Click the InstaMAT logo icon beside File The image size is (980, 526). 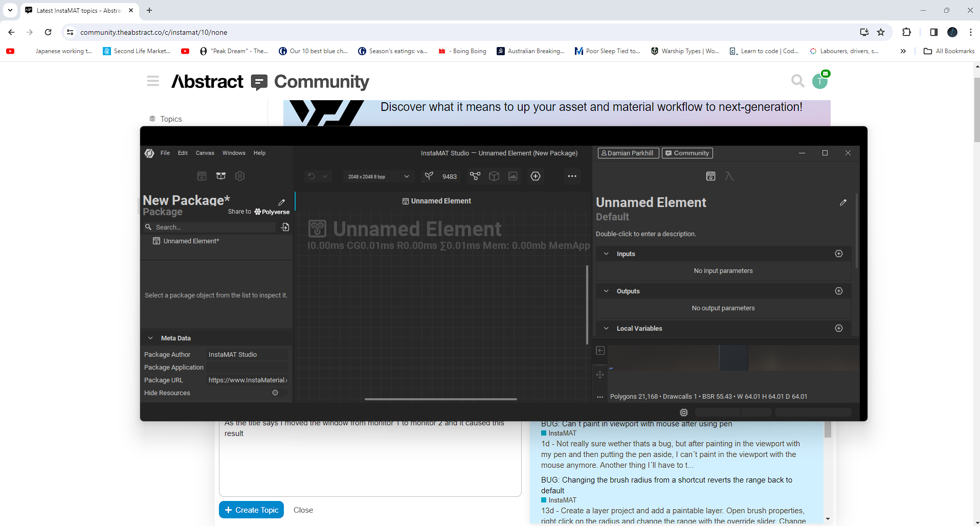149,153
